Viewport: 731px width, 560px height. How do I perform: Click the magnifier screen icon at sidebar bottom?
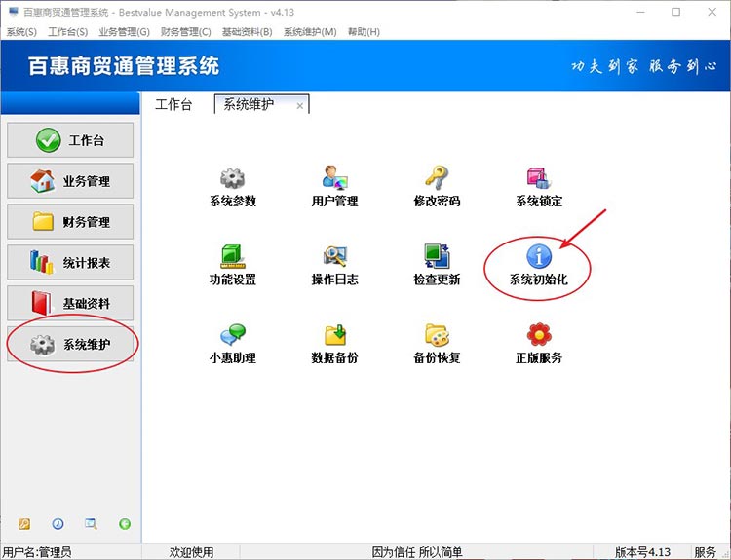tap(91, 524)
